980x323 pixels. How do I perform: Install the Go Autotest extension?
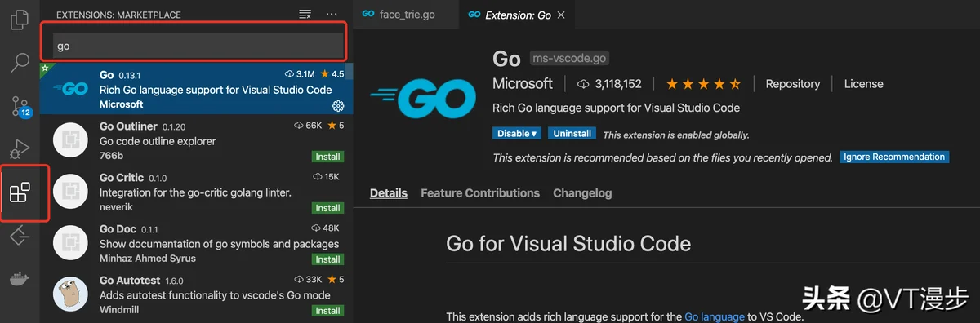327,311
